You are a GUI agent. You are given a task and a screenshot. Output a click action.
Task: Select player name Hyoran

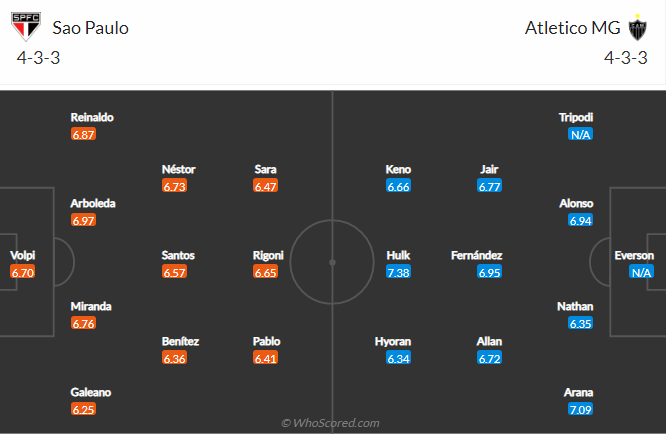tap(393, 341)
